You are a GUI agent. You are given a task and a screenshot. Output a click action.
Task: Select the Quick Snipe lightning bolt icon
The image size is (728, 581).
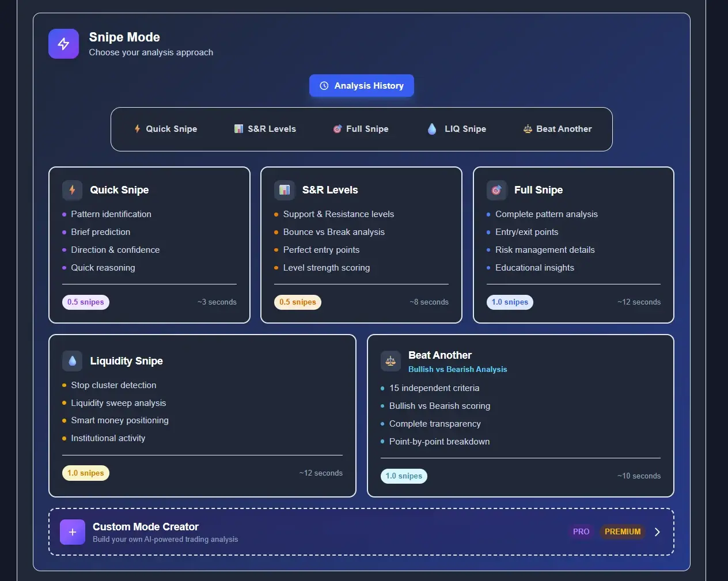(73, 189)
